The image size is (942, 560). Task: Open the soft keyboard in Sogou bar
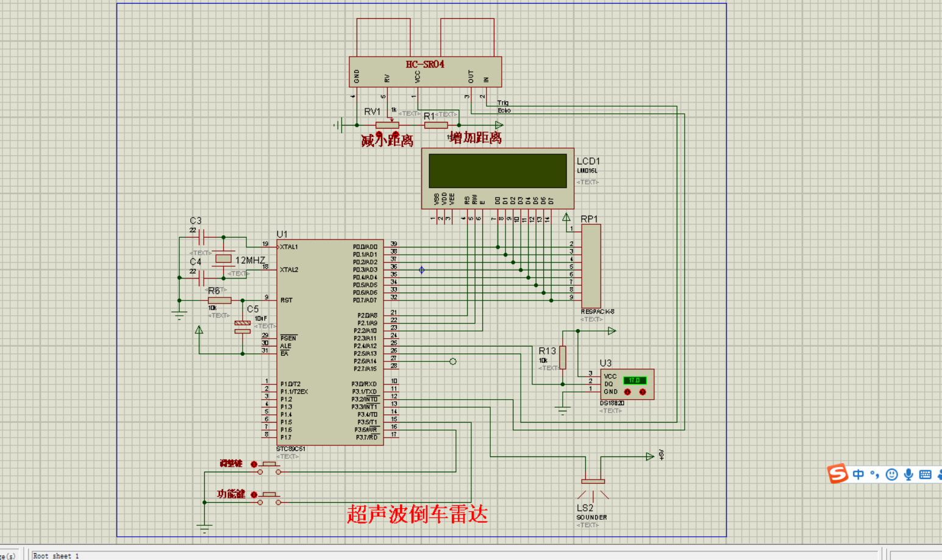pos(925,474)
